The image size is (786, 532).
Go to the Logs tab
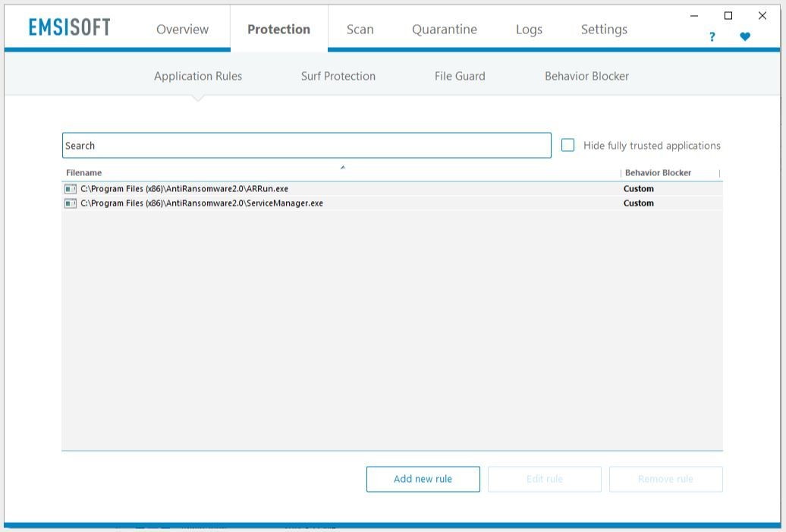point(529,30)
